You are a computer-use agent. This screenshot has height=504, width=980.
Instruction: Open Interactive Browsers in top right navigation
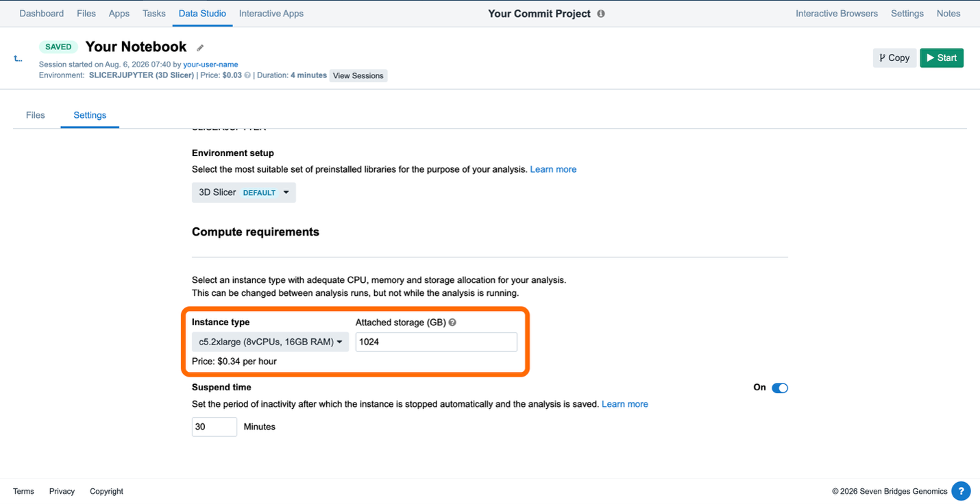[x=837, y=14]
